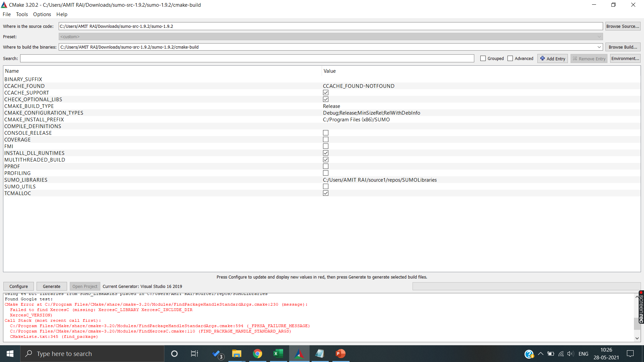Click the Remove Entry button
The width and height of the screenshot is (644, 362).
[589, 59]
